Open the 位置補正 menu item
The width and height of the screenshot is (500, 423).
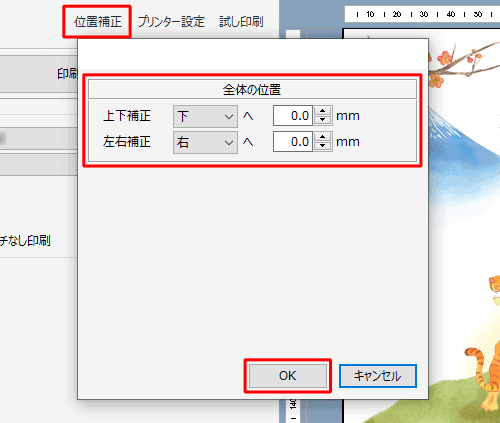pyautogui.click(x=98, y=22)
